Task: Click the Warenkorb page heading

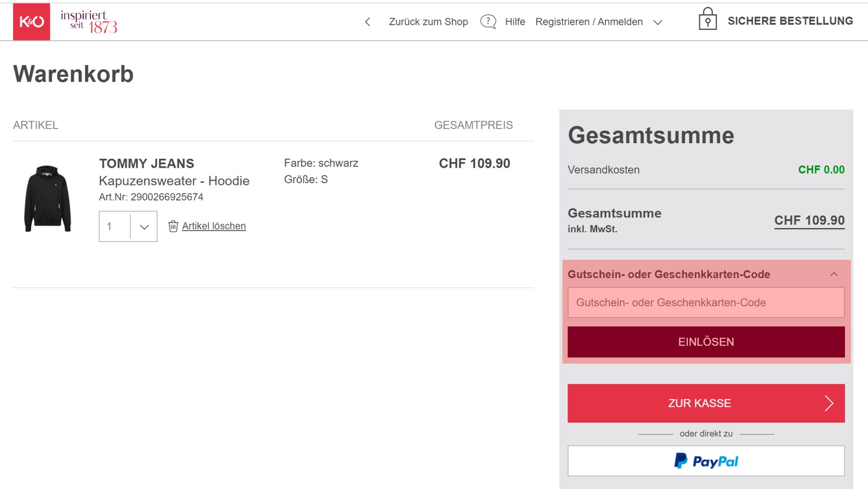Action: 73,74
